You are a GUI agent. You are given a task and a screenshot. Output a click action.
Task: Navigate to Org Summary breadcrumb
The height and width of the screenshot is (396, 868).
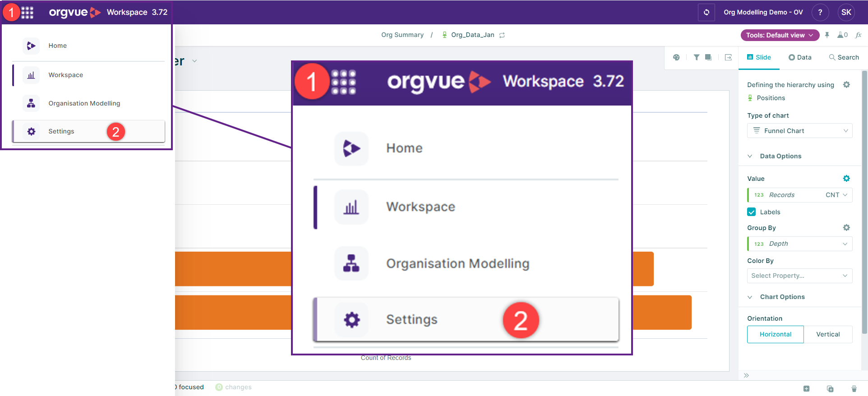(x=402, y=35)
